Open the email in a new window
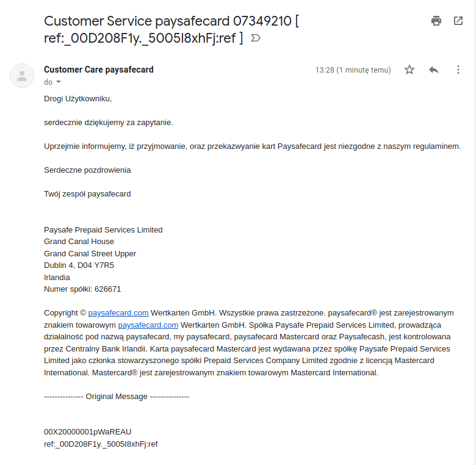Viewport: 476px width, 465px height. click(x=458, y=21)
